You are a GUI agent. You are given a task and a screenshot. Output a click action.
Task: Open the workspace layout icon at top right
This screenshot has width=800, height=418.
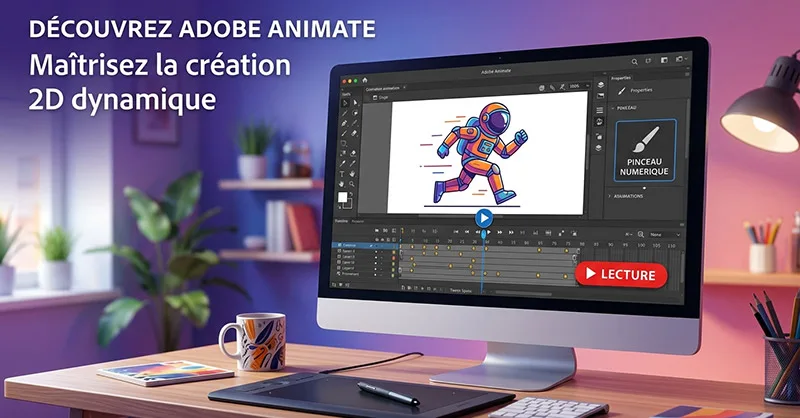coord(664,60)
